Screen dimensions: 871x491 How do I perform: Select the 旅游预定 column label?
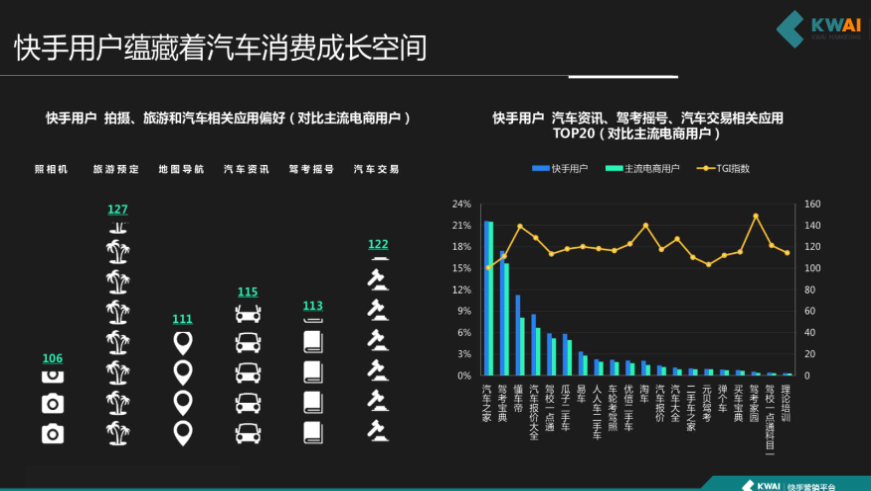tap(116, 169)
